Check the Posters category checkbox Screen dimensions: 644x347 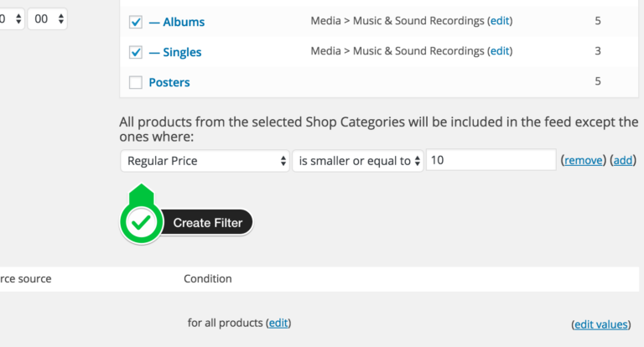click(x=136, y=82)
